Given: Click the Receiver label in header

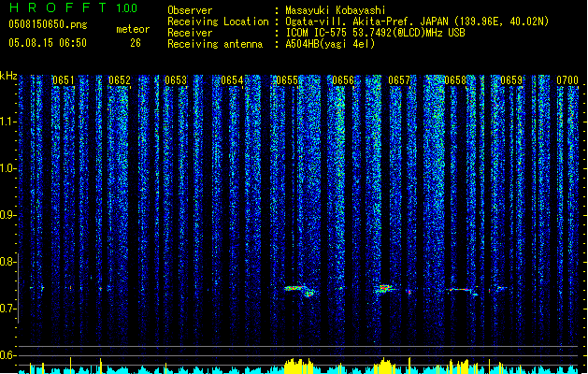Looking at the screenshot, I should 190,33.
